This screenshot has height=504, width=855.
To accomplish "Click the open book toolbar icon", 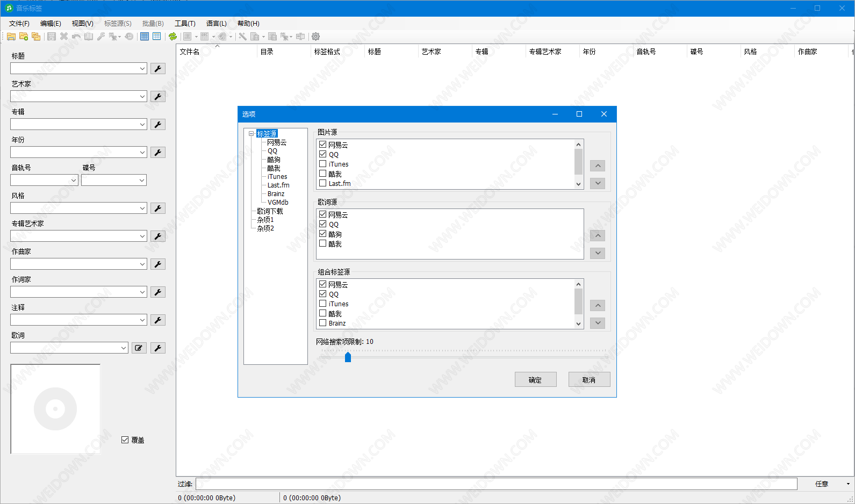I will tap(89, 37).
